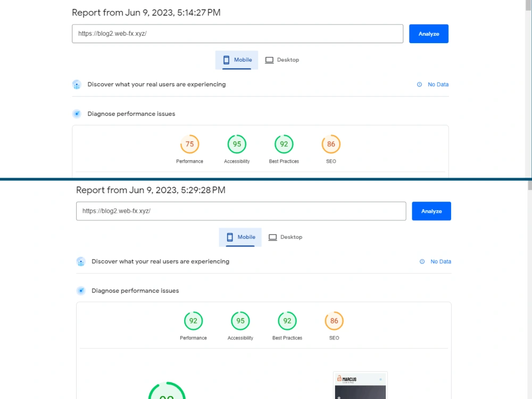The image size is (532, 399).
Task: Click the 'Diagnose performance issues' heading in the 5:29:28 PM report
Action: click(x=135, y=291)
